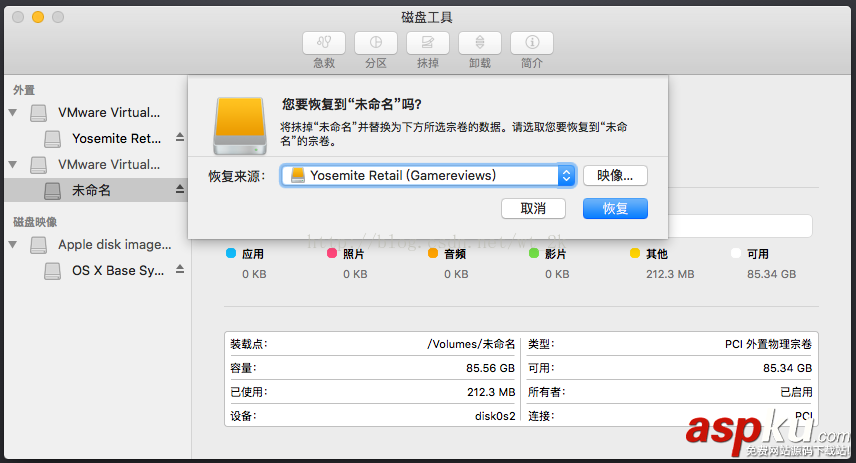Click the minimize yellow window button
Image resolution: width=856 pixels, height=463 pixels.
point(38,17)
